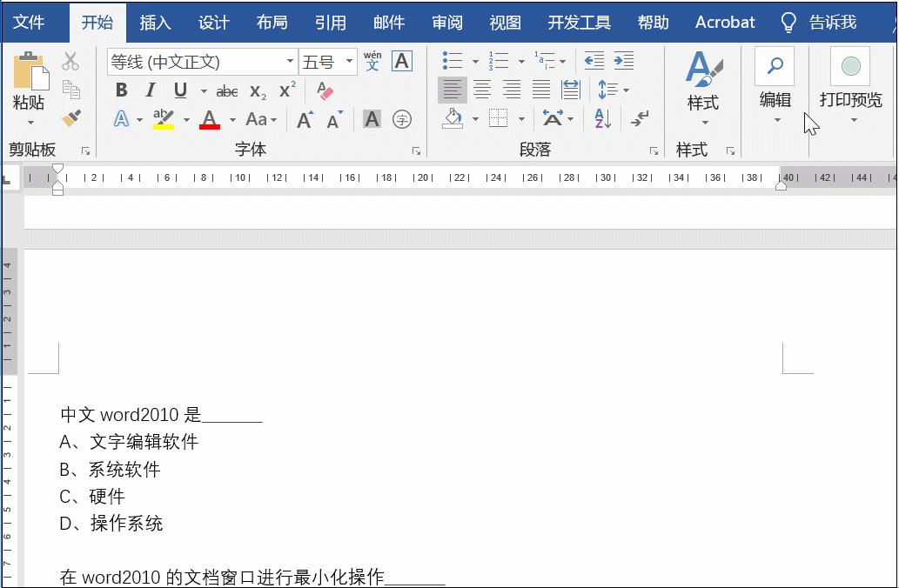Open the 视图 ribbon tab

click(505, 22)
